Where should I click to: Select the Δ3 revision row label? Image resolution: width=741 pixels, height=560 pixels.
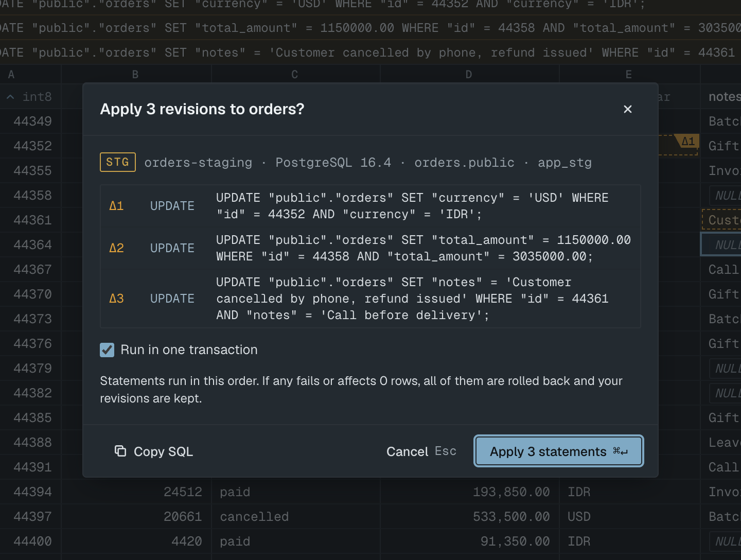pos(117,299)
